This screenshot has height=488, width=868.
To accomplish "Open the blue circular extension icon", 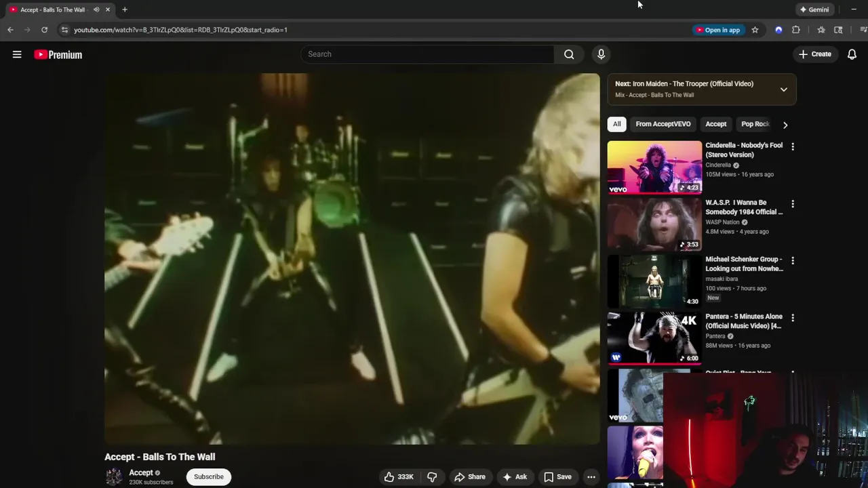I will pyautogui.click(x=778, y=30).
